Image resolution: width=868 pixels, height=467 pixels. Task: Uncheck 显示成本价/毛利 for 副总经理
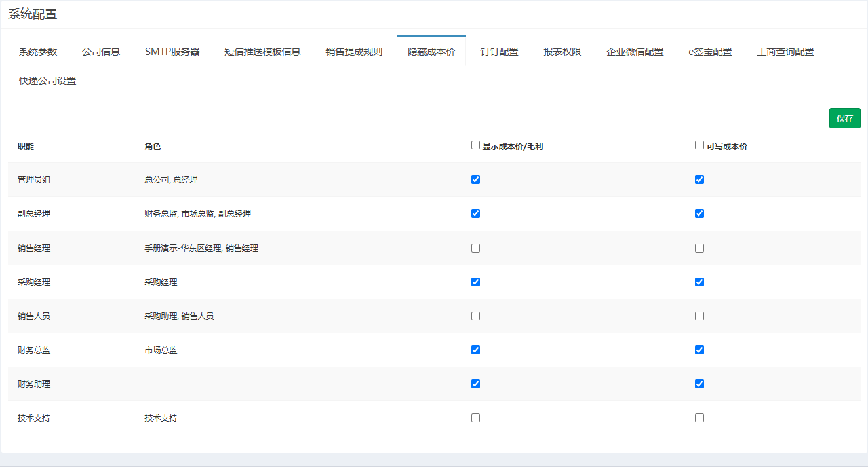(475, 214)
